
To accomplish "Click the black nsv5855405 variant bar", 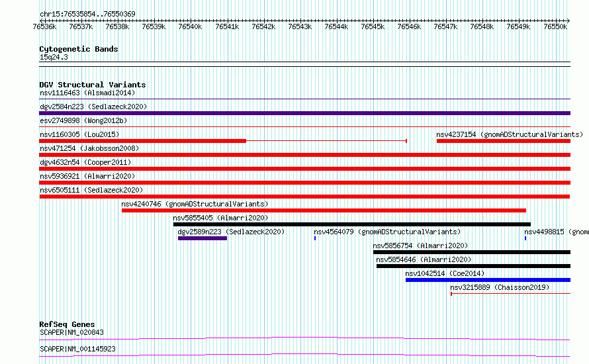I will click(x=352, y=224).
